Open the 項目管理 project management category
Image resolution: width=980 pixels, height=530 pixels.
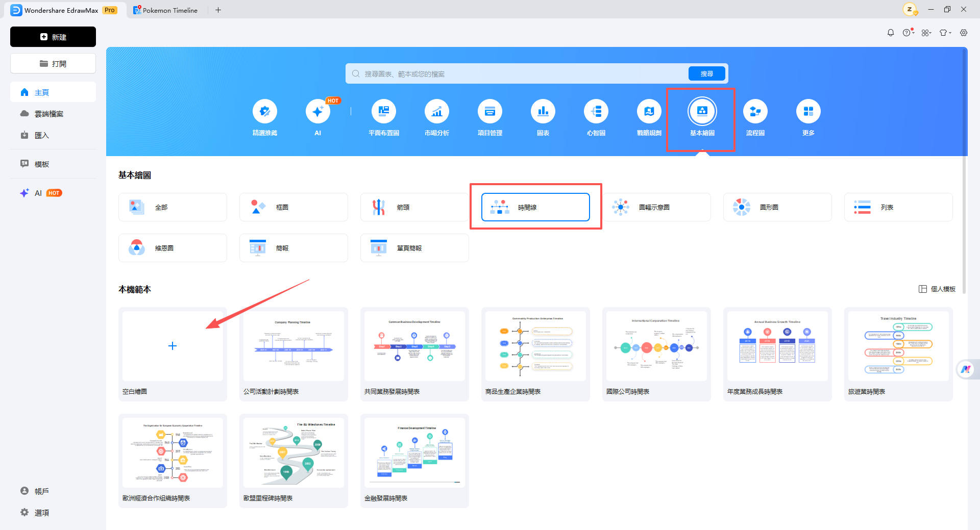(x=490, y=117)
